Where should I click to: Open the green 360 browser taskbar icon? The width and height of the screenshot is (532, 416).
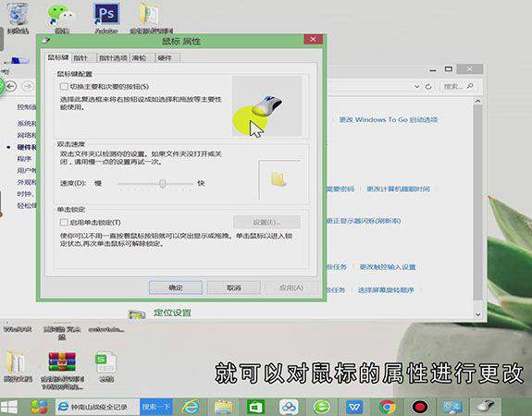(x=321, y=407)
